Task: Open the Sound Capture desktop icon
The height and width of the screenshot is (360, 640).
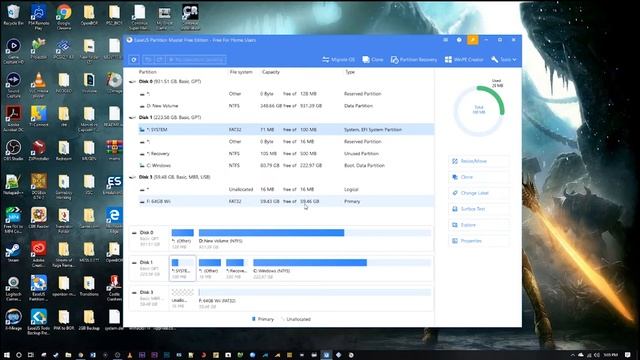Action: (13, 84)
